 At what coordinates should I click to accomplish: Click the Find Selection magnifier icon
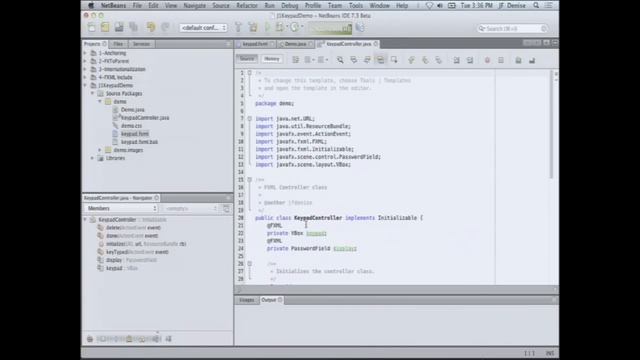tap(340, 60)
